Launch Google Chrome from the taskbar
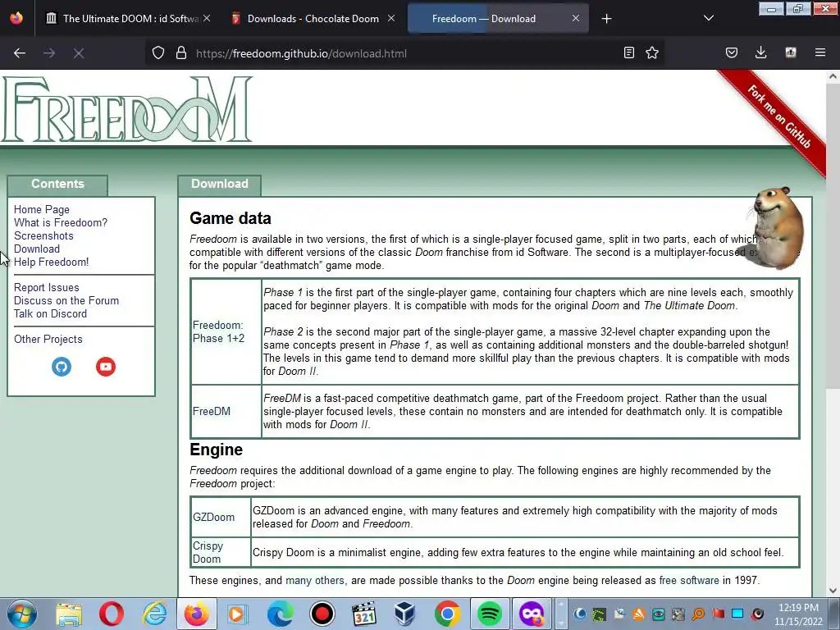Image resolution: width=840 pixels, height=630 pixels. 447,614
